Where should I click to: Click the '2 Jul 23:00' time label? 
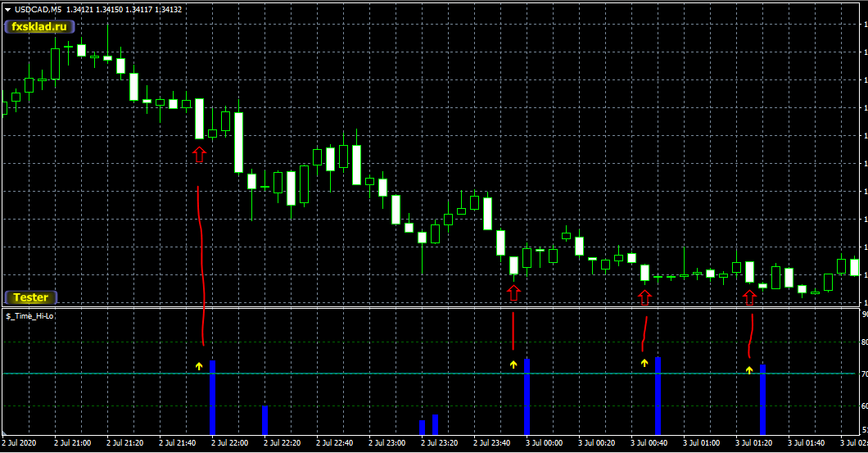pos(387,443)
